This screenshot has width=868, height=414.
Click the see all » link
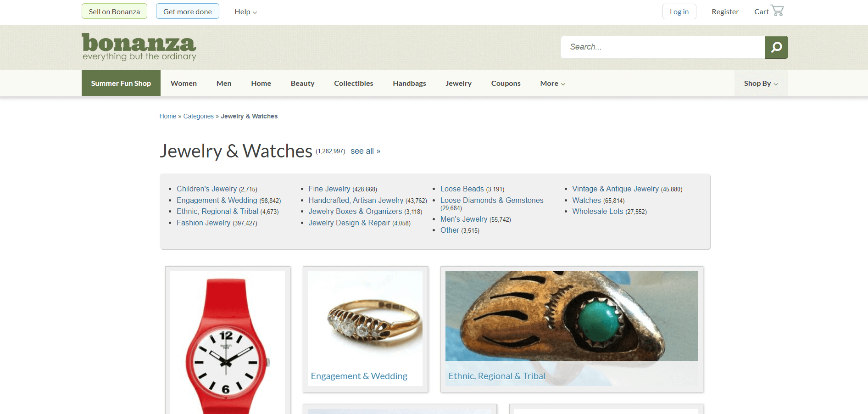point(365,151)
